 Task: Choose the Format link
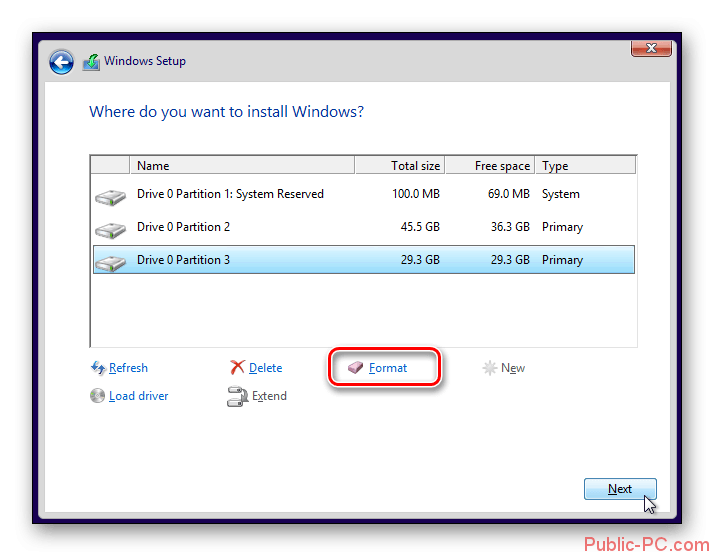click(388, 368)
